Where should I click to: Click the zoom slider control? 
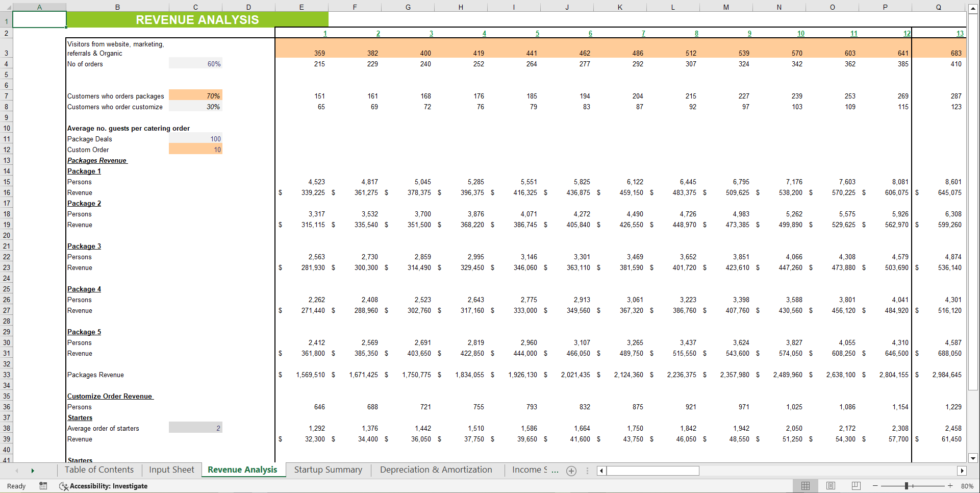tap(908, 486)
